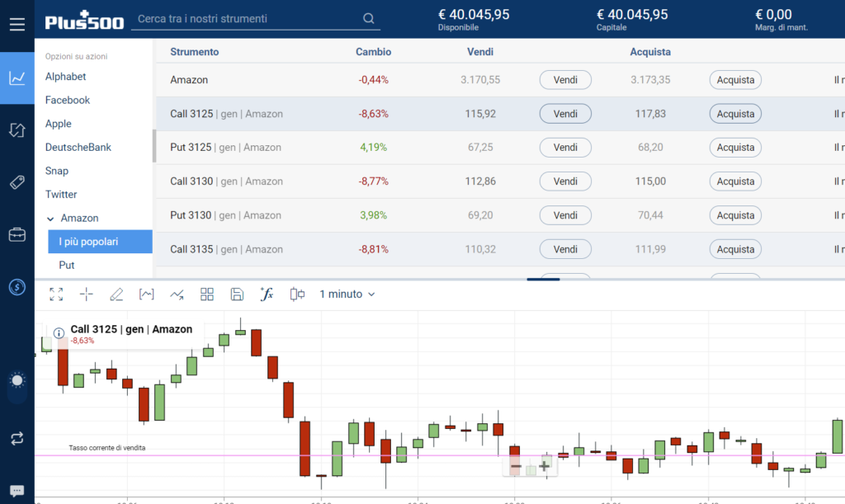This screenshot has width=845, height=504.
Task: Click Acquista for Call 3135
Action: pos(735,249)
